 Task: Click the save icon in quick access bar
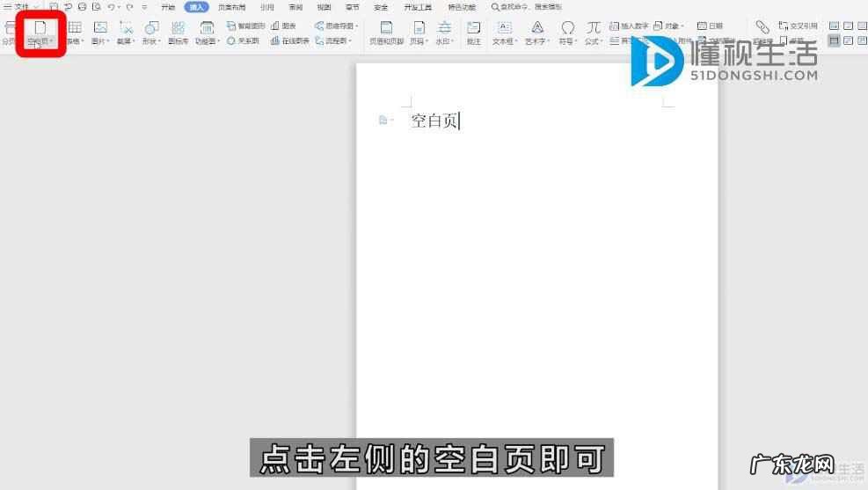click(54, 7)
